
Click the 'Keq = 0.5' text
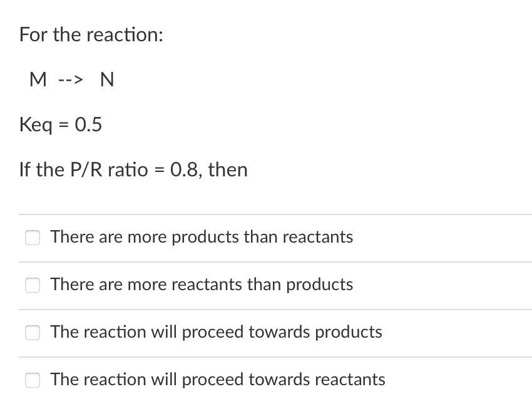tap(61, 124)
